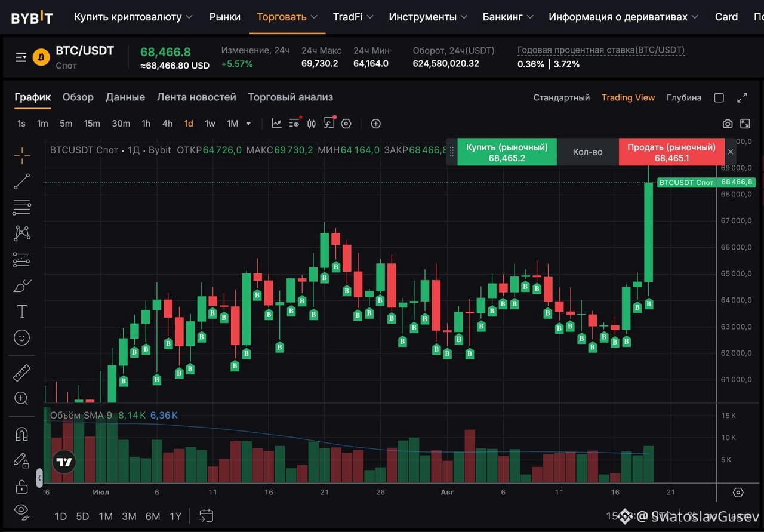Select the brush drawing tool

pos(22,285)
